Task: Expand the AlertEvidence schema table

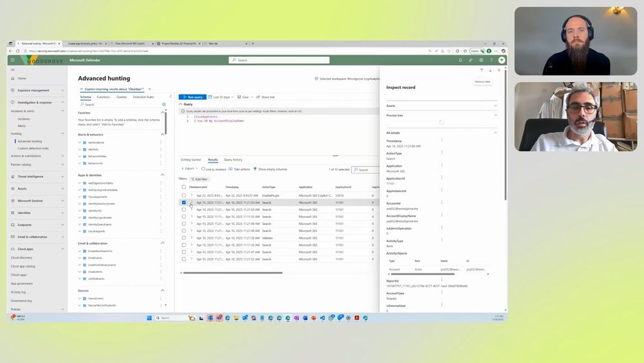Action: click(x=80, y=142)
